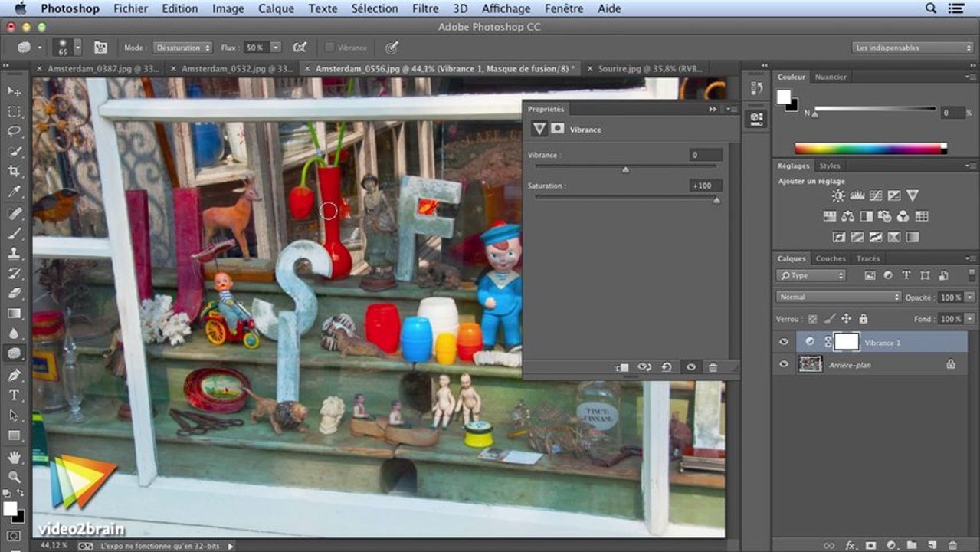Select the Healing Brush tool

14,214
